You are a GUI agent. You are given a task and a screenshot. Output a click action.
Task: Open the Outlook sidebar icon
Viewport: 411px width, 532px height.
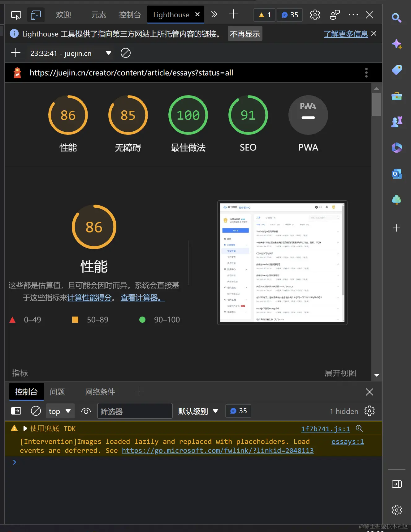397,174
